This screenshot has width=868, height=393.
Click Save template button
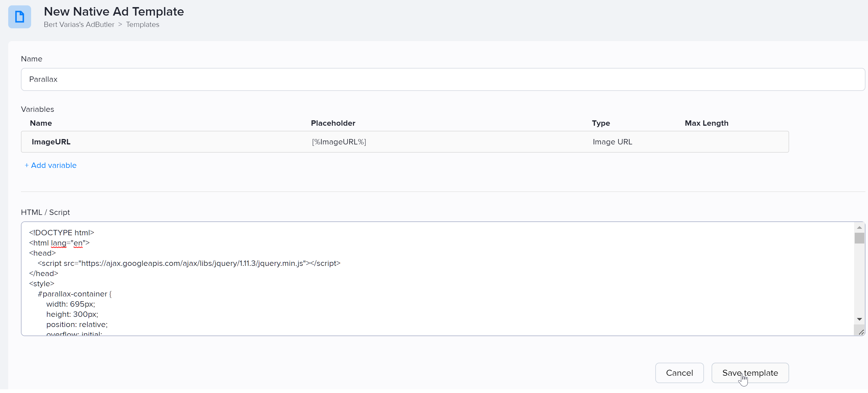point(750,373)
